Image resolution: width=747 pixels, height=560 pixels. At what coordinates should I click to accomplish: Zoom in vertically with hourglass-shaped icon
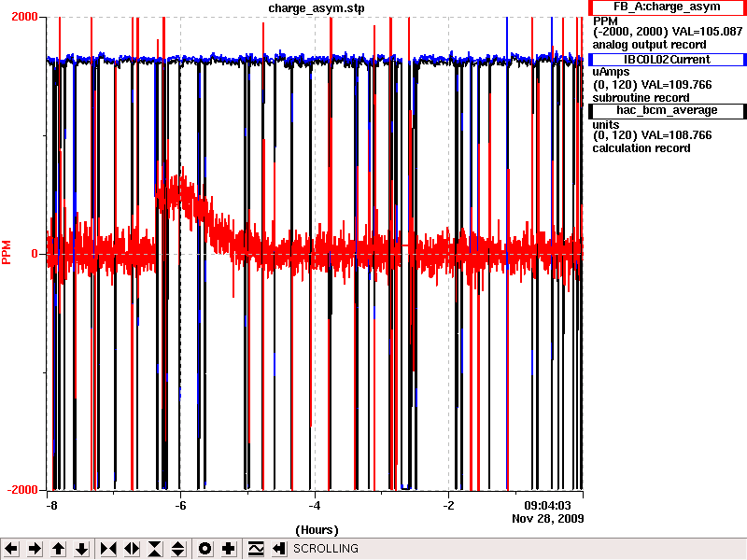155,549
